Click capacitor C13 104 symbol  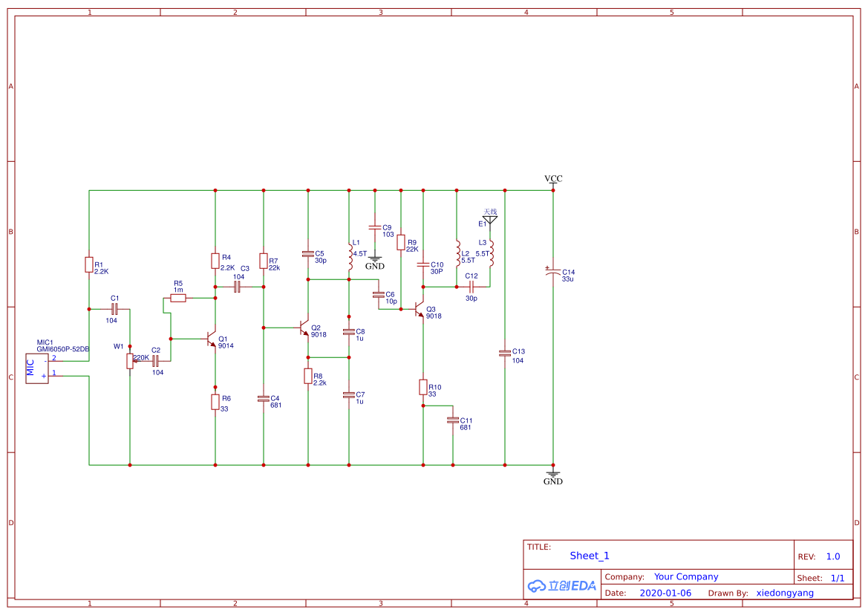(505, 353)
